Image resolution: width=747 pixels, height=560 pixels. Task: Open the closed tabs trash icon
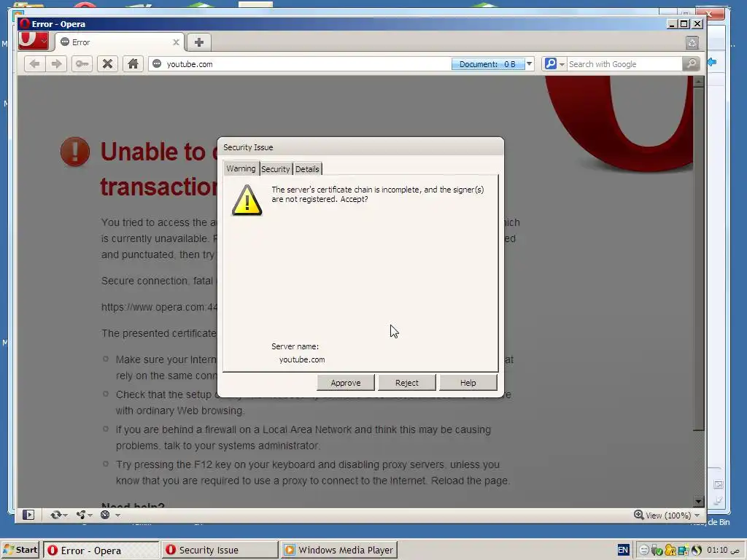tap(692, 43)
